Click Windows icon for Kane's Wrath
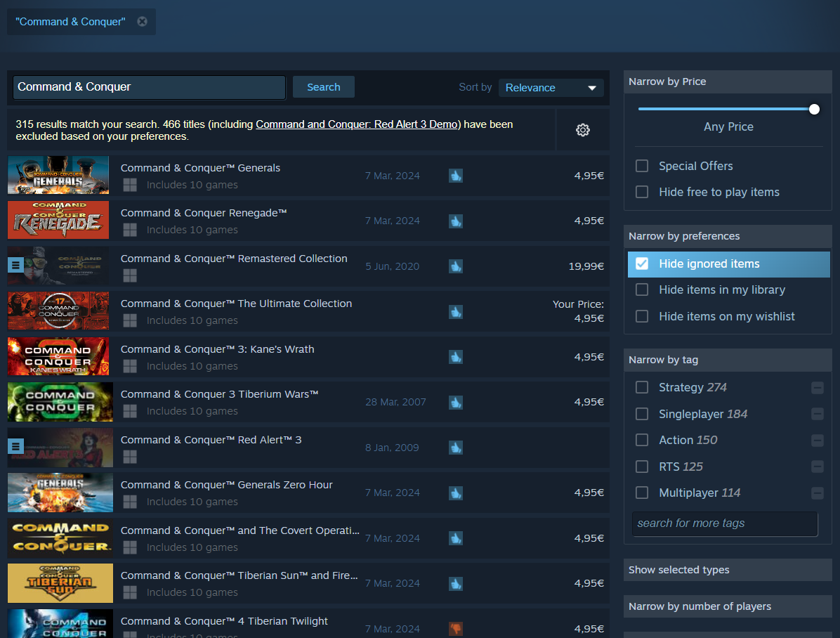Screen dimensions: 840x638 (130, 366)
